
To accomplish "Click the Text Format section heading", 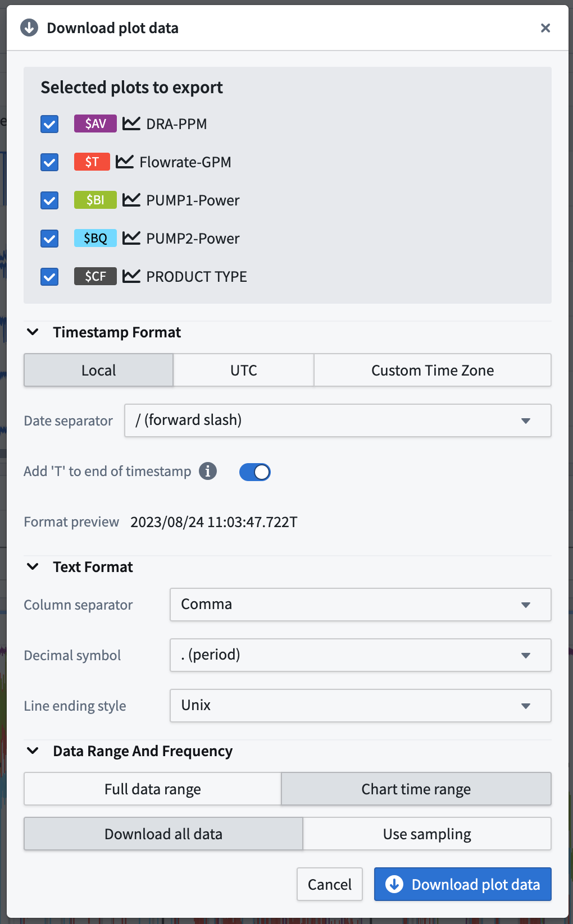I will pos(93,567).
